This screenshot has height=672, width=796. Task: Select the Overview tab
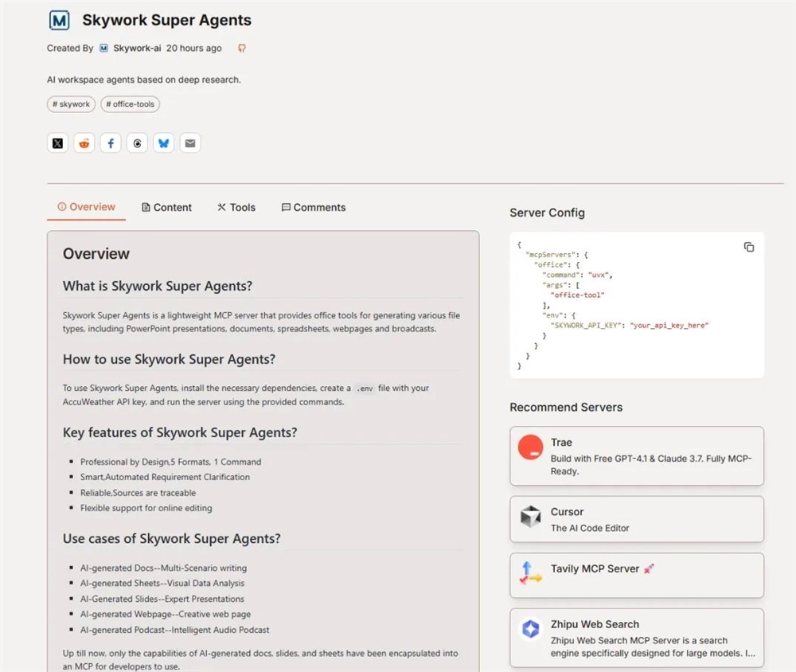(x=86, y=207)
